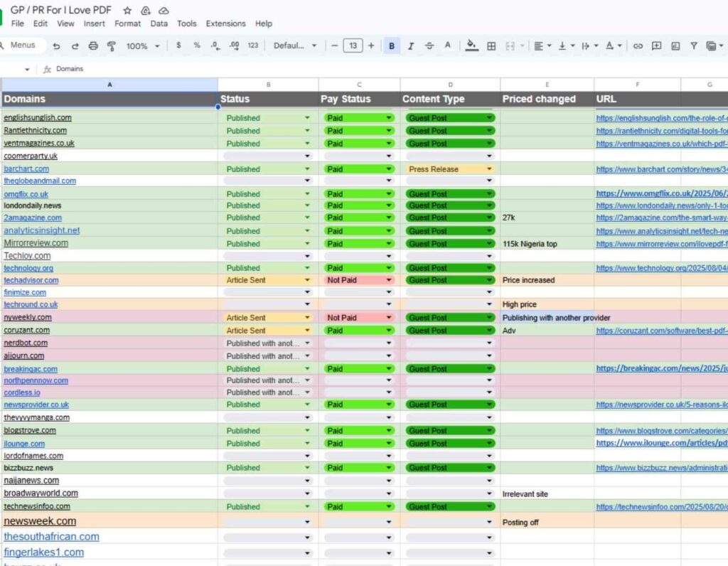Open the Fill color picker
The width and height of the screenshot is (728, 566).
(471, 46)
